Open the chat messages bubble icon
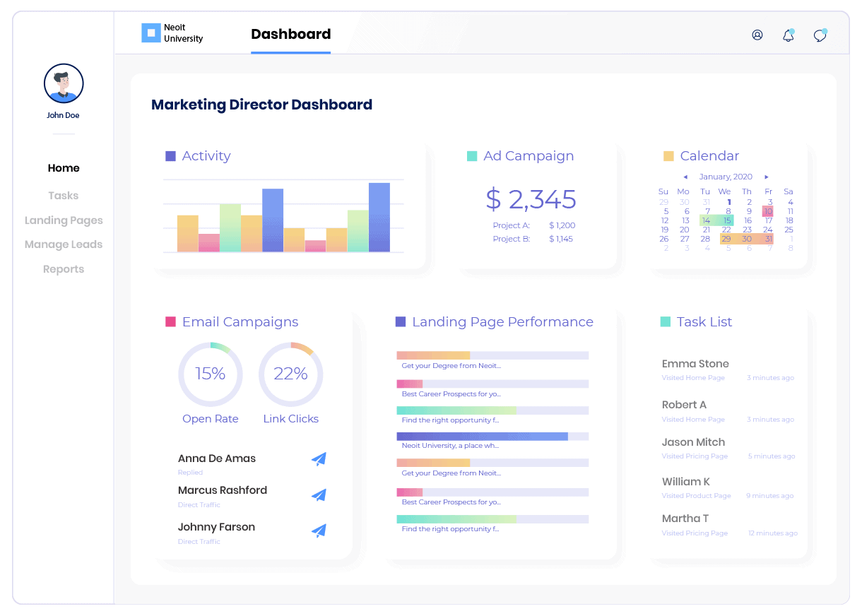Viewport: 862px width, 616px height. [x=820, y=35]
